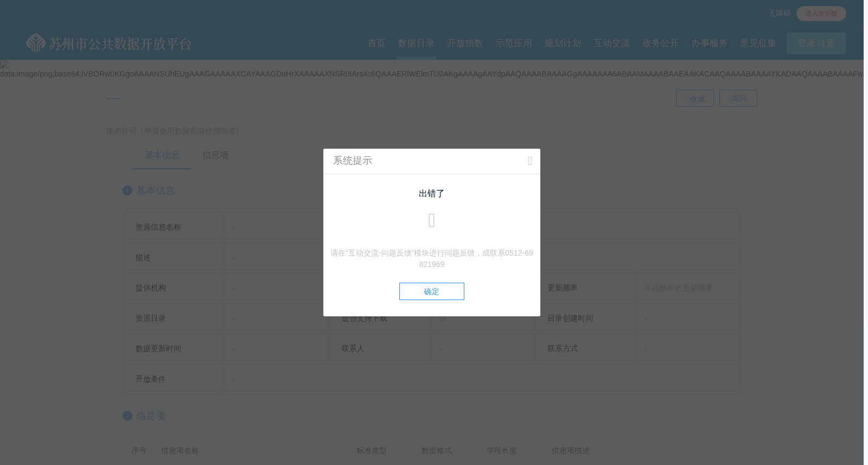Open the 登录/注册 login button
This screenshot has height=465, width=868.
click(816, 43)
